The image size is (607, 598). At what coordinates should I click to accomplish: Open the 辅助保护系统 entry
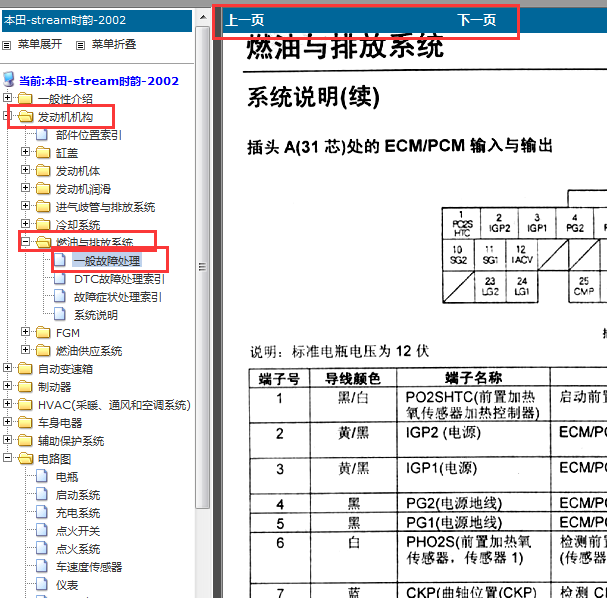click(x=71, y=441)
